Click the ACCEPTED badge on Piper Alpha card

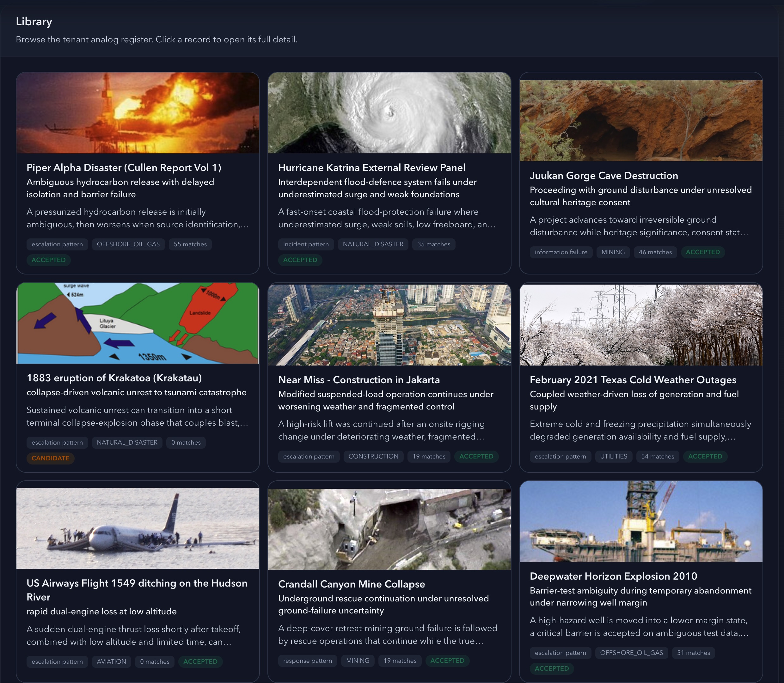(48, 260)
